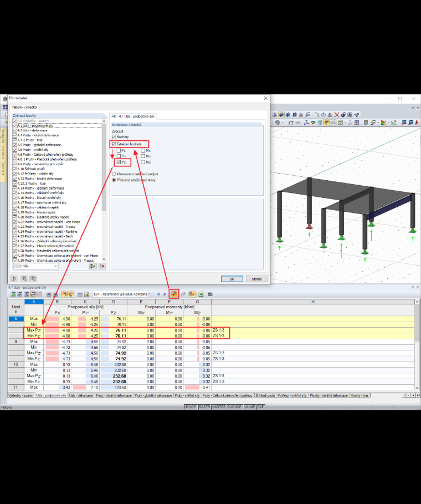Confirm the filter dialog with OK
The height and width of the screenshot is (504, 421).
click(232, 279)
